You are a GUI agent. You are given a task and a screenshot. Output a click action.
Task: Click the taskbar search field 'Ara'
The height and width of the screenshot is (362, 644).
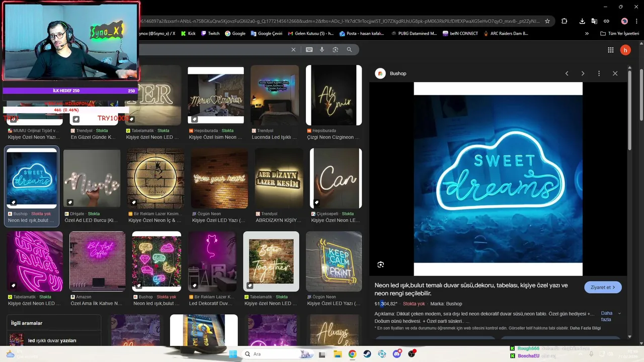click(x=278, y=354)
